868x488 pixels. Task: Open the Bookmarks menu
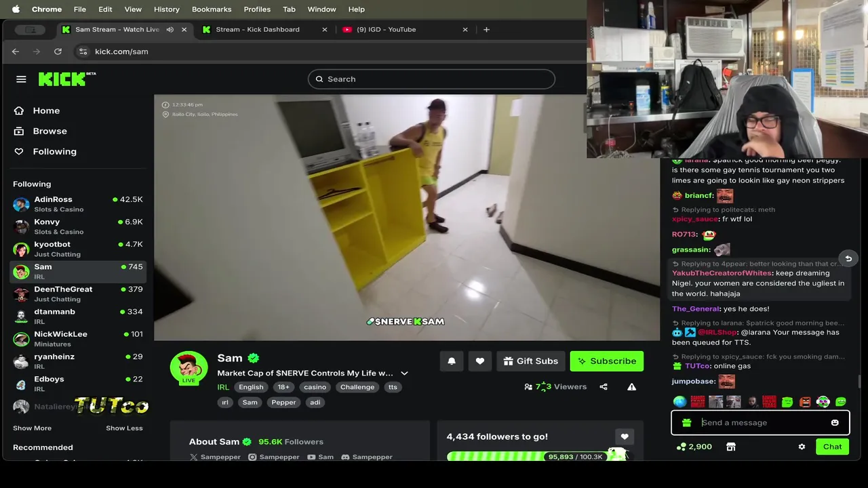(x=212, y=9)
